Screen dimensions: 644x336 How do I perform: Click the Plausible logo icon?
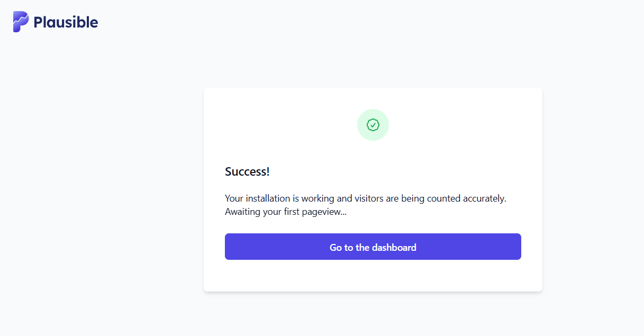[x=21, y=22]
